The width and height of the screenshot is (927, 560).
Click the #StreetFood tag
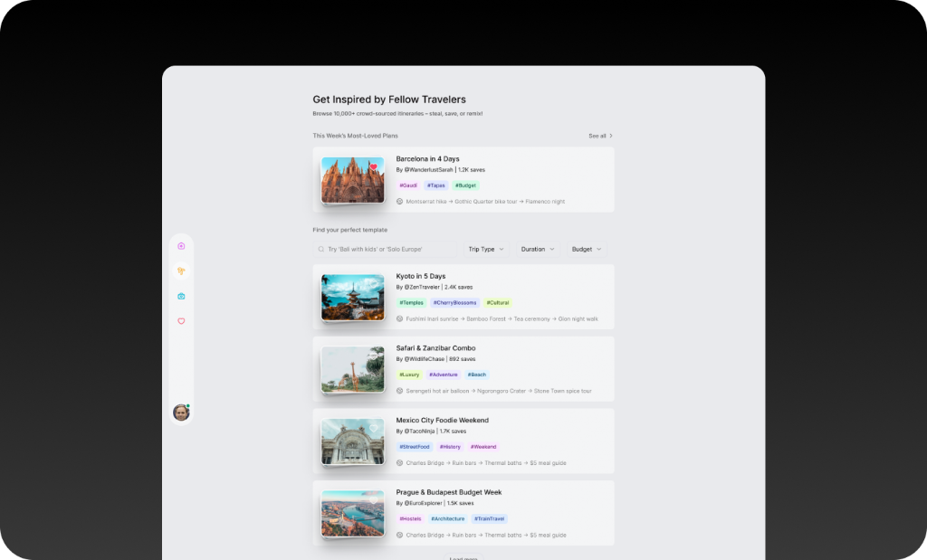(x=415, y=447)
